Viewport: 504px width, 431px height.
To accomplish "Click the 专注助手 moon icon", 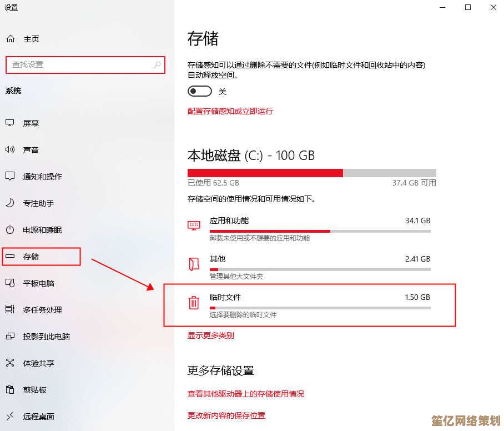I will [x=10, y=203].
